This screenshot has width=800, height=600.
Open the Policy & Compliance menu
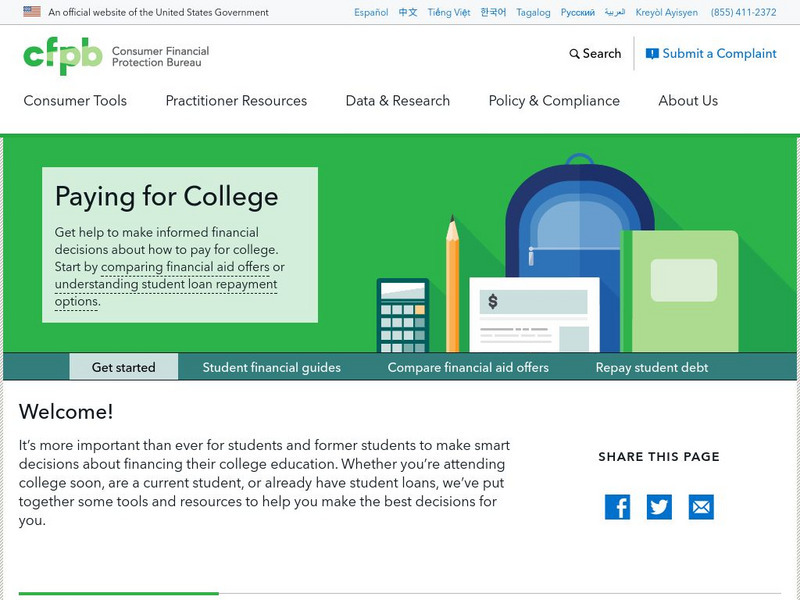[x=554, y=101]
